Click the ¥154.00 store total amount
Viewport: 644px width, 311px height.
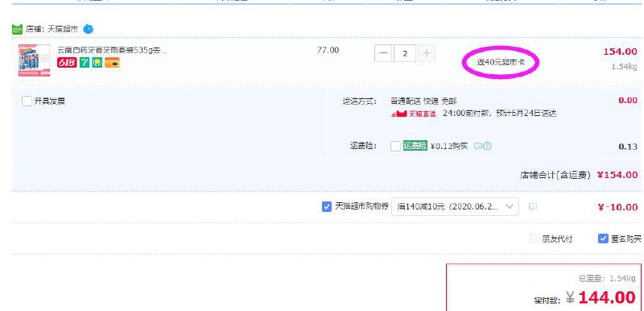click(617, 175)
